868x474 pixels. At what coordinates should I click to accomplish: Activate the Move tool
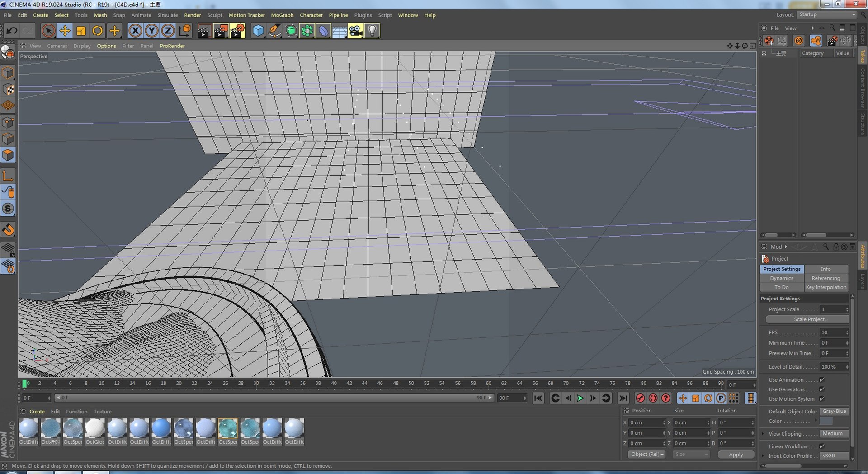click(65, 31)
